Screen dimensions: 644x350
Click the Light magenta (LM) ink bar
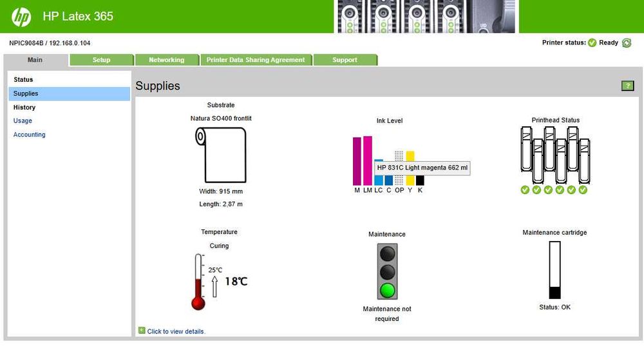368,160
